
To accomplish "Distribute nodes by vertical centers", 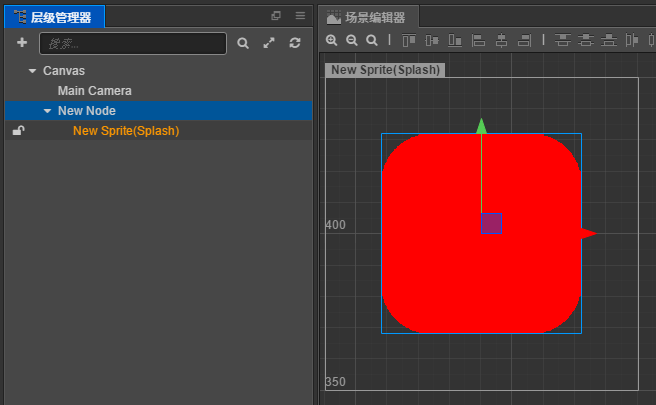I will point(586,40).
